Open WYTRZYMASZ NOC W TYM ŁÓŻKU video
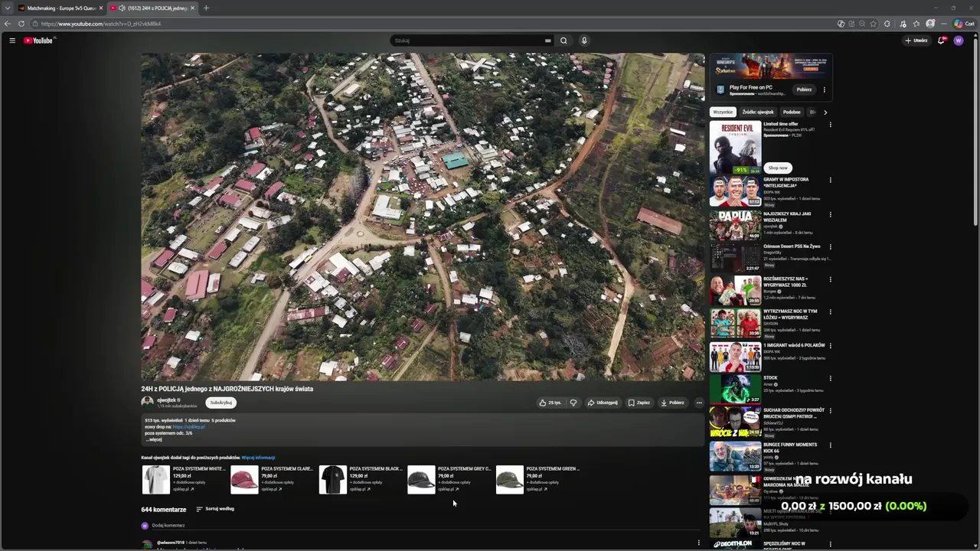This screenshot has width=980, height=551. click(790, 315)
